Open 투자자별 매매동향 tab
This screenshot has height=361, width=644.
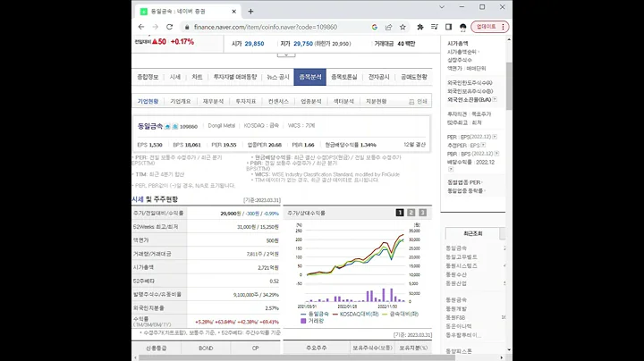point(235,77)
